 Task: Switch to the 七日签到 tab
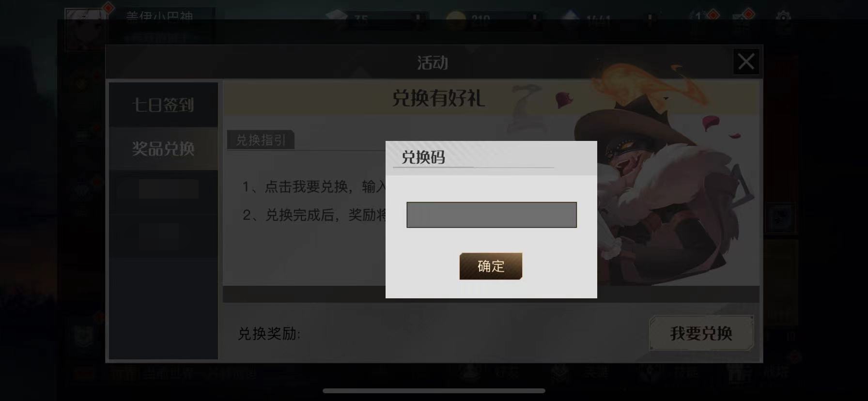coord(163,105)
